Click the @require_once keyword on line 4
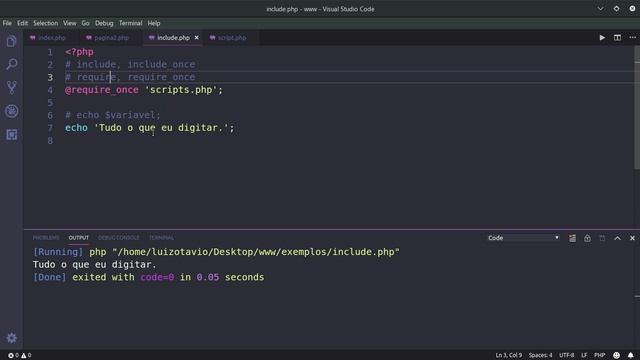 102,90
